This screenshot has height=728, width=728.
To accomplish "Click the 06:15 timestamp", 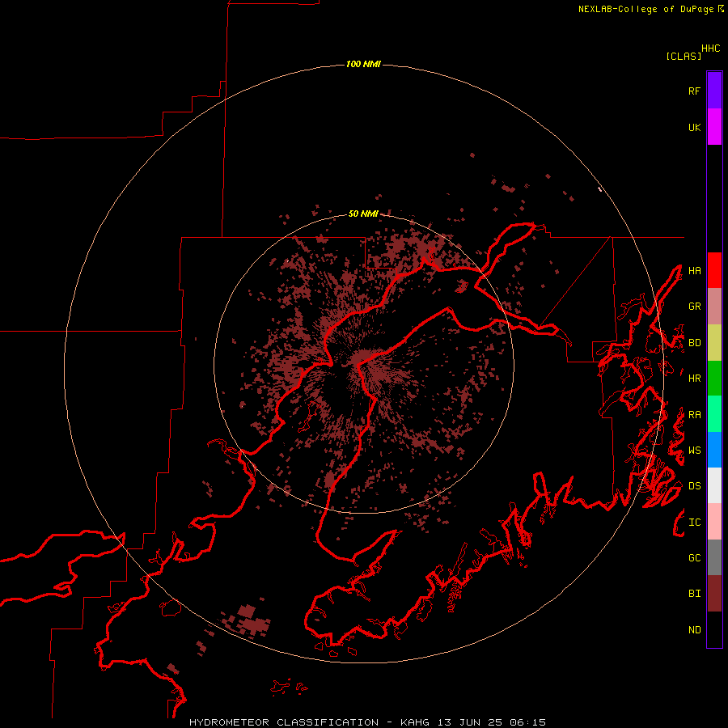I will coord(528,722).
